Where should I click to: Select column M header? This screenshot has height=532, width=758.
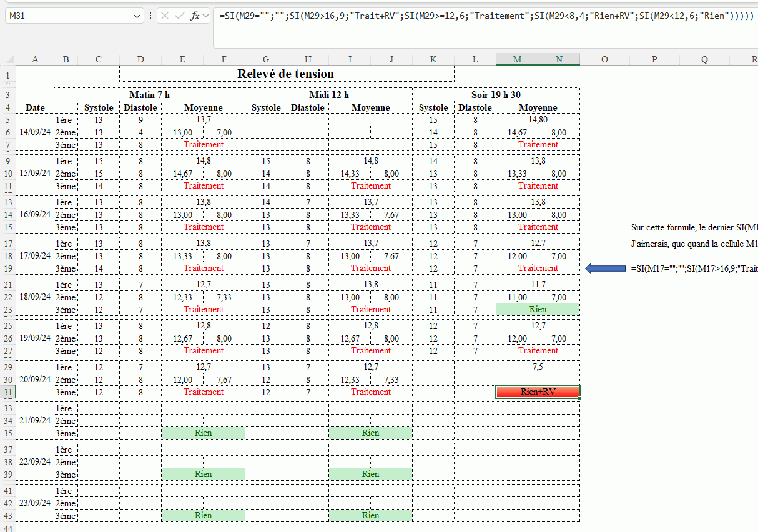(517, 59)
